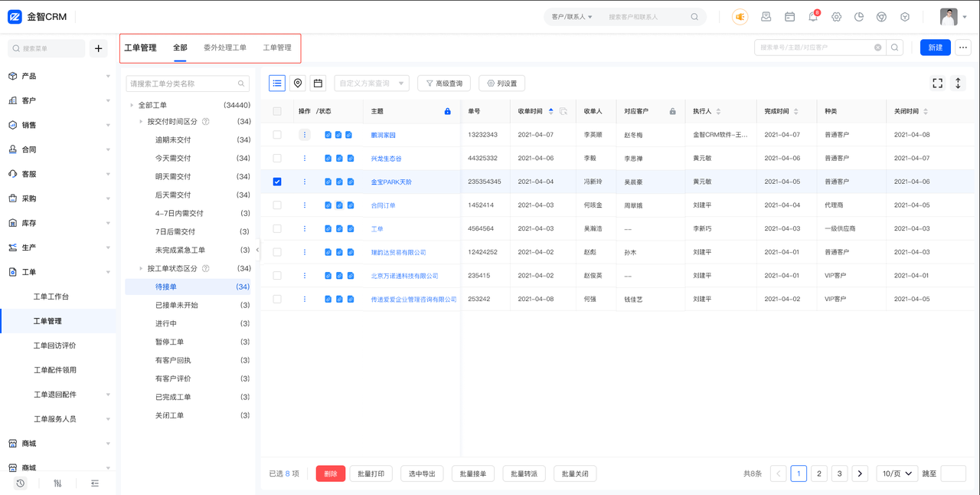Open the 自定义方案查询 dropdown

click(371, 84)
